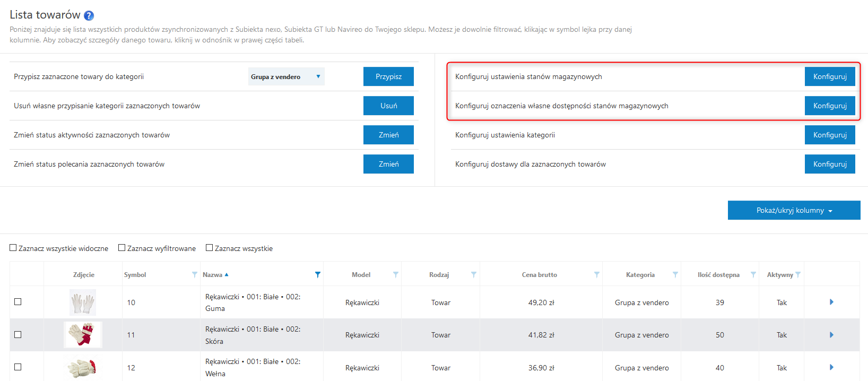
Task: Open filter funnel in Aktywny column
Action: pyautogui.click(x=798, y=275)
